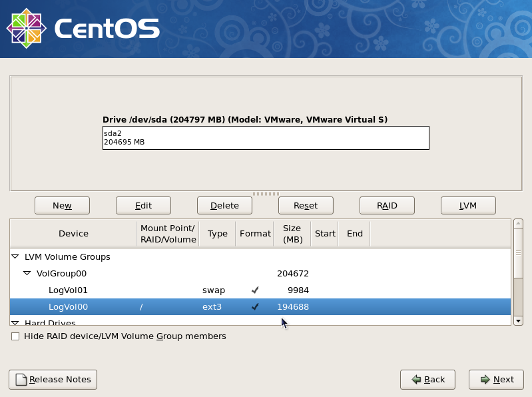Click the format checkmark in LogVol00 row
This screenshot has width=532, height=397.
pos(255,306)
